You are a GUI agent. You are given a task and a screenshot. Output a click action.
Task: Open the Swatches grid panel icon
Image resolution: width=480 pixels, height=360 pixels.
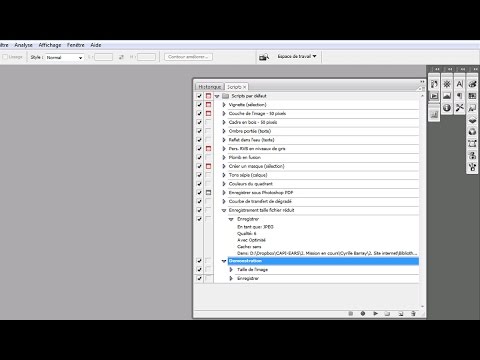point(472,96)
